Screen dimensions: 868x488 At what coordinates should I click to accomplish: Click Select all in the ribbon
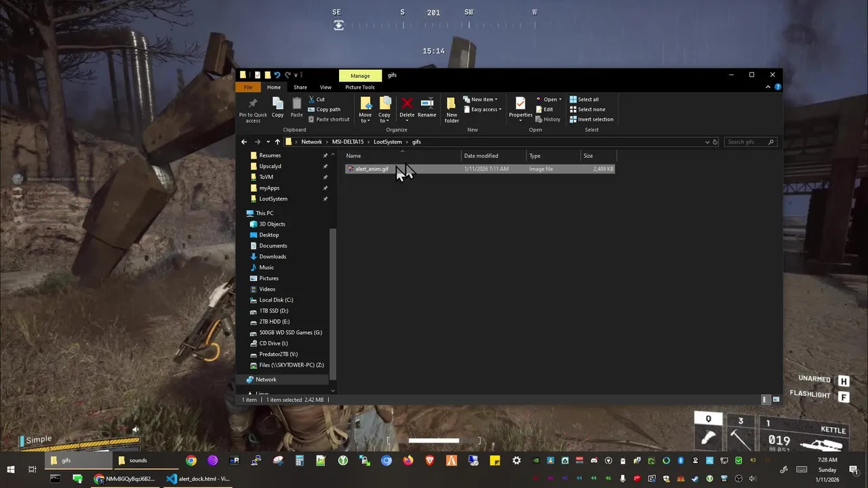pyautogui.click(x=584, y=99)
